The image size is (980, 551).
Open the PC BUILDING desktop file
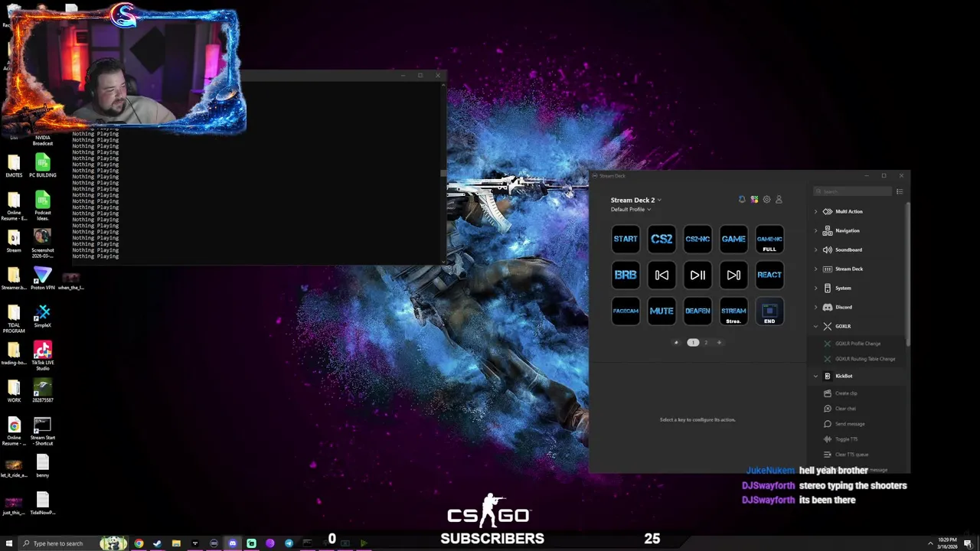43,166
